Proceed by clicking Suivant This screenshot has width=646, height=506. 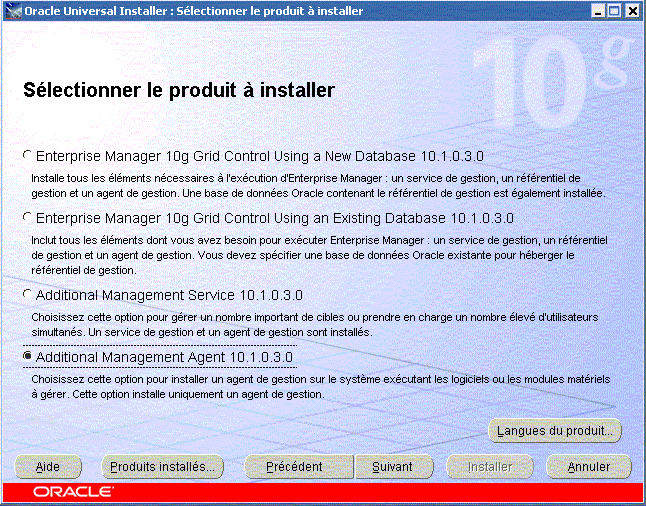[x=392, y=466]
